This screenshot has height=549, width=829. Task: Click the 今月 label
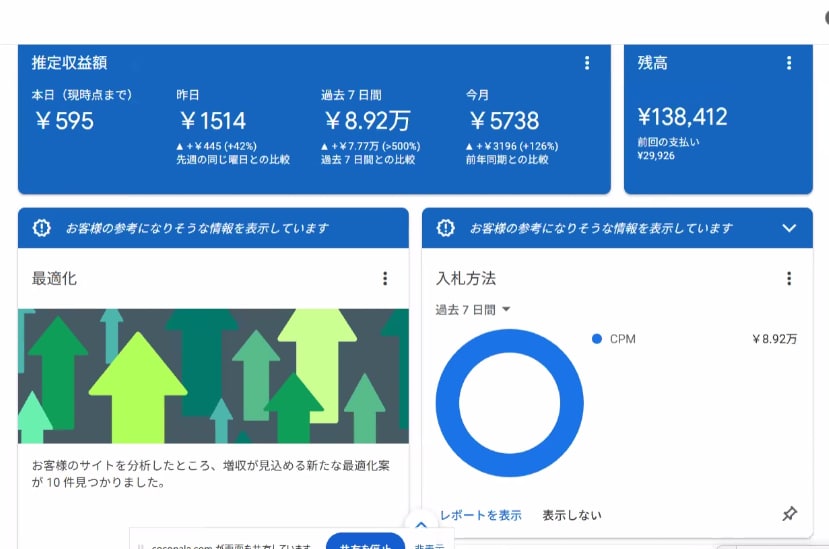click(477, 95)
